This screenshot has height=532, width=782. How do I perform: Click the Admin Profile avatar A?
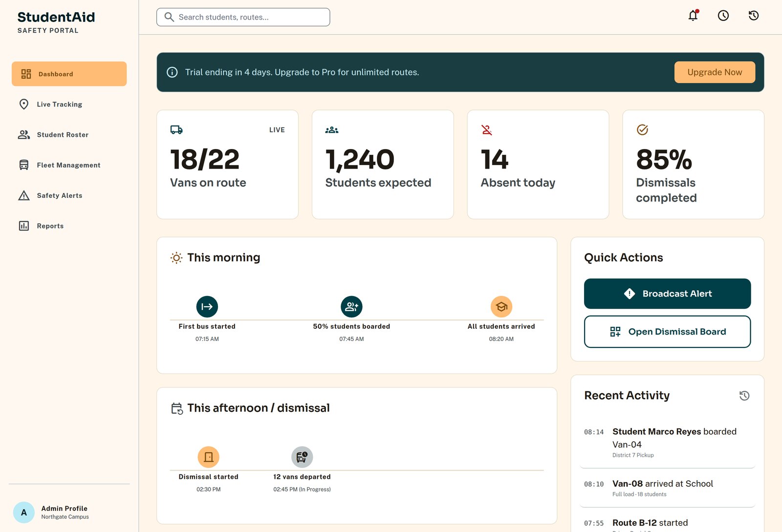(24, 512)
